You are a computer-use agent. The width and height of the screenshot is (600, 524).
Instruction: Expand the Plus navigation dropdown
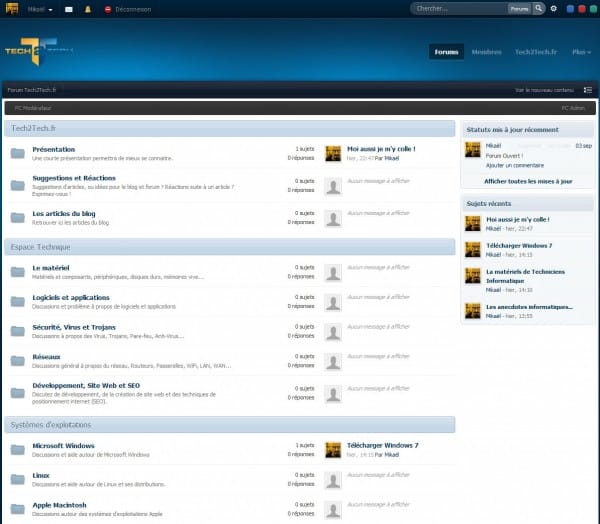(x=580, y=51)
